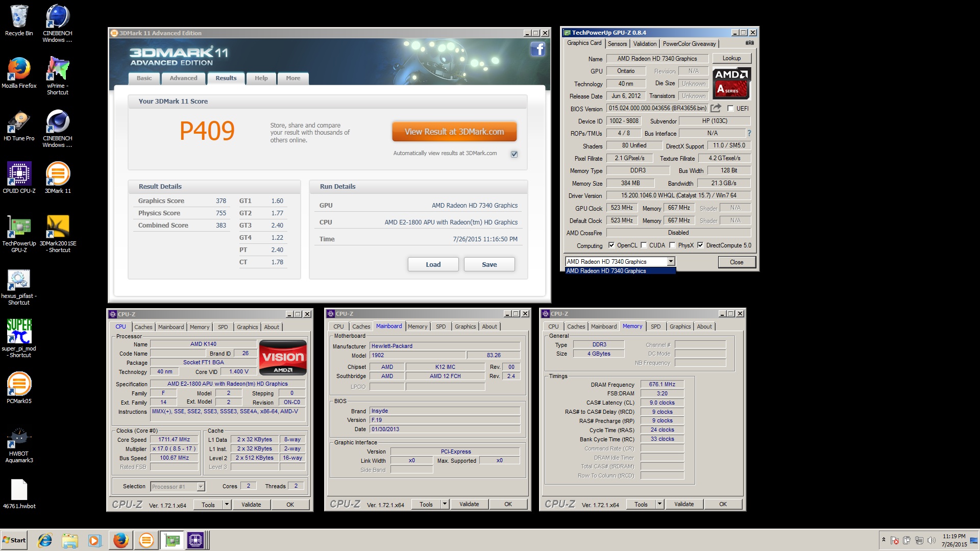
Task: Switch to the Advanced tab in 3DMark 11
Action: (183, 78)
